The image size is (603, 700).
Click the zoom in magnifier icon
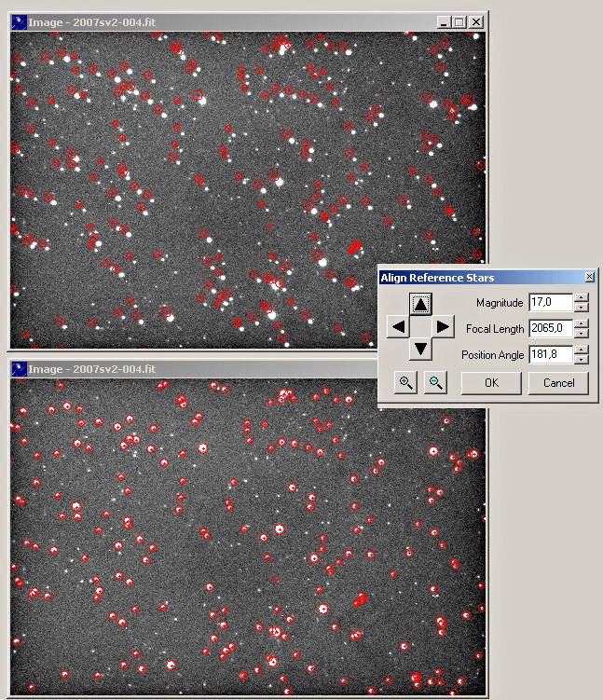click(x=405, y=383)
